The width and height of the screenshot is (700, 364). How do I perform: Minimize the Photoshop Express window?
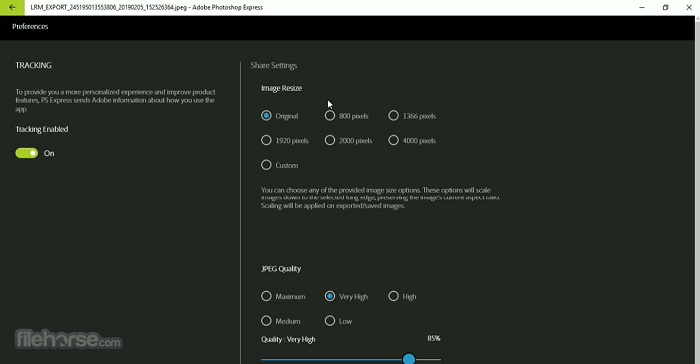642,8
